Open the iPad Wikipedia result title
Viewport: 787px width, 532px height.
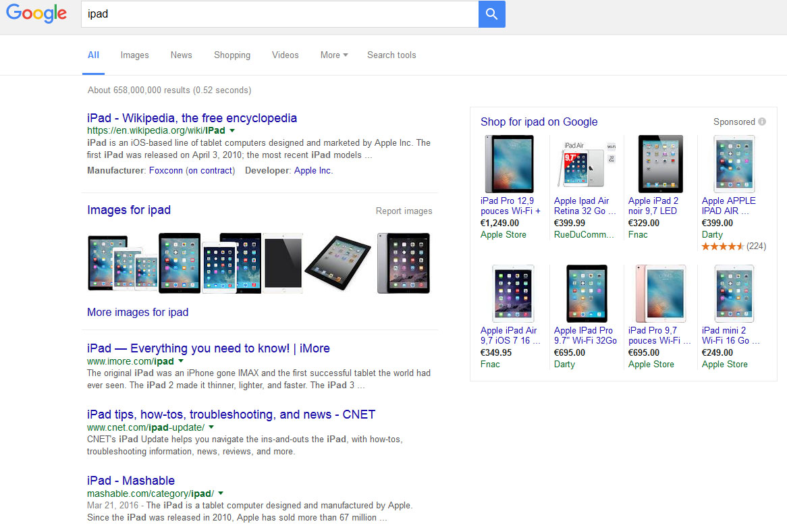(x=192, y=118)
